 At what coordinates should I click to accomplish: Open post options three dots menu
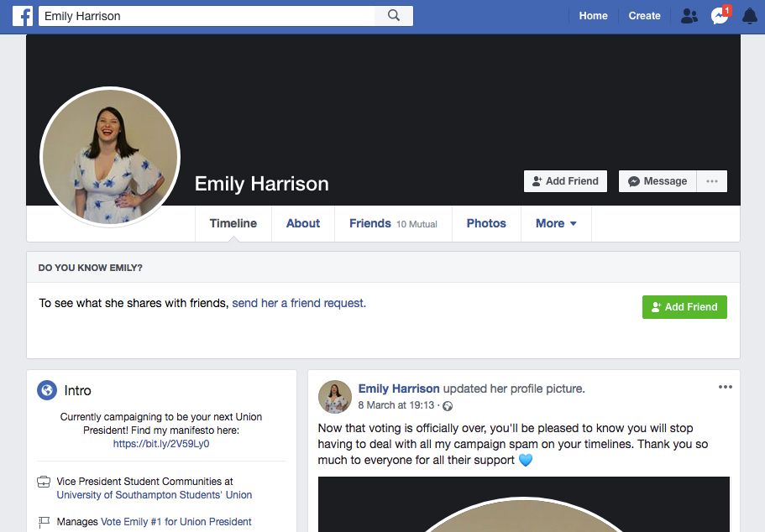pyautogui.click(x=725, y=387)
